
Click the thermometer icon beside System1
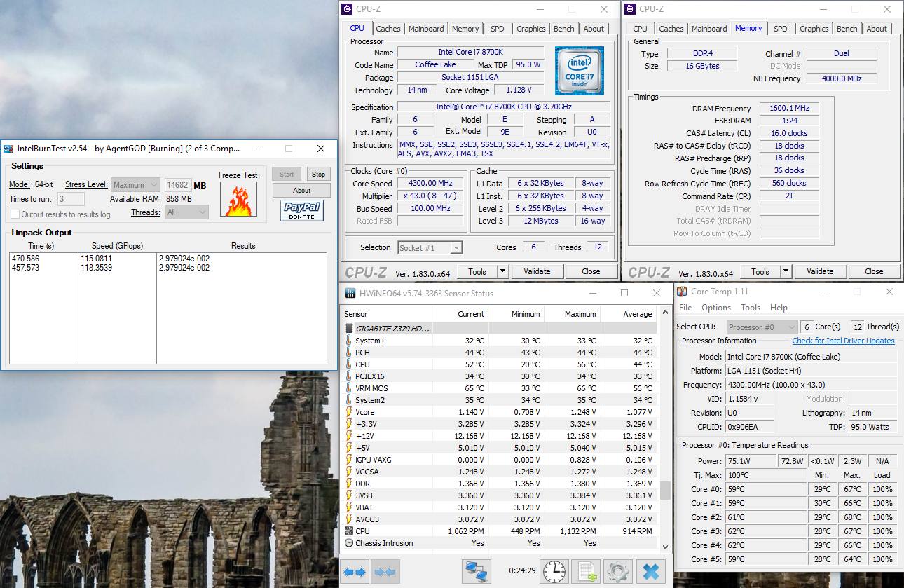349,341
